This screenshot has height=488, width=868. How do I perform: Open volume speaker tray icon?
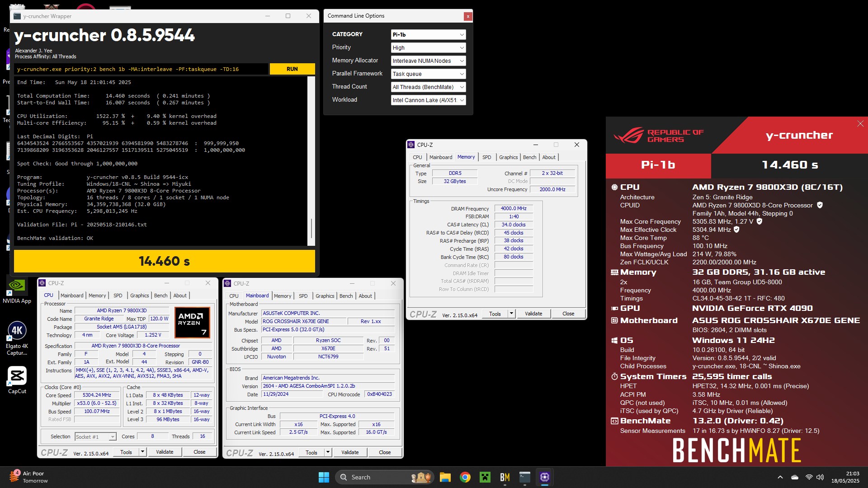coord(820,477)
